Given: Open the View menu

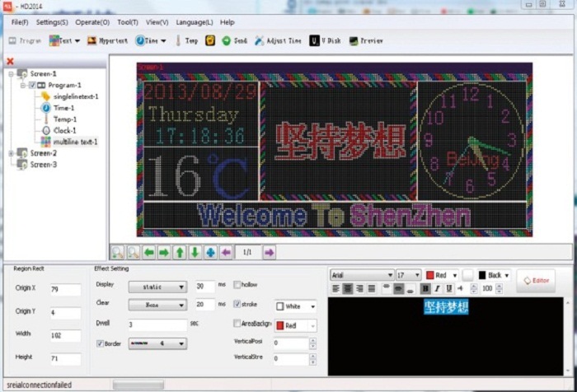Looking at the screenshot, I should pos(157,22).
